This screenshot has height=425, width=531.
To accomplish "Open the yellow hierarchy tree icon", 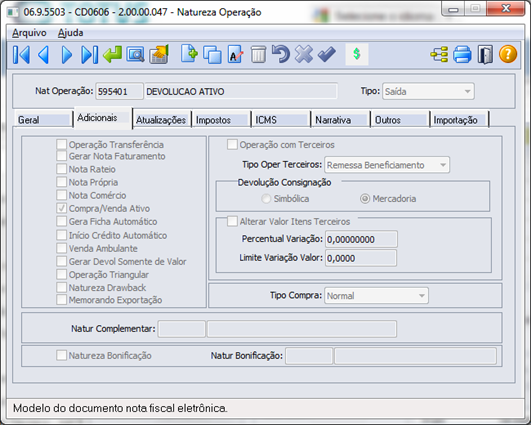I will pyautogui.click(x=439, y=55).
